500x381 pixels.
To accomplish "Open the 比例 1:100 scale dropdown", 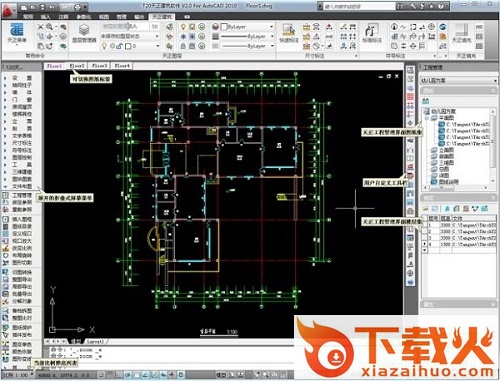I will pos(18,375).
